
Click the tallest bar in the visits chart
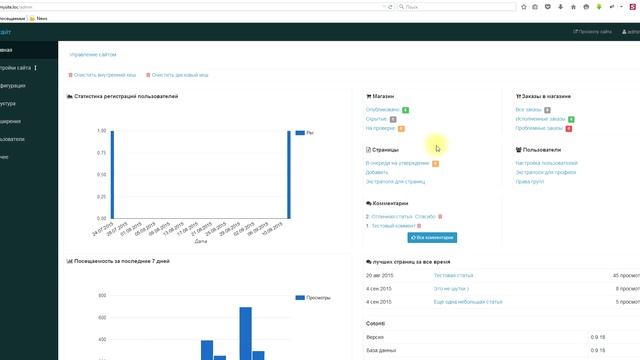coord(245,333)
